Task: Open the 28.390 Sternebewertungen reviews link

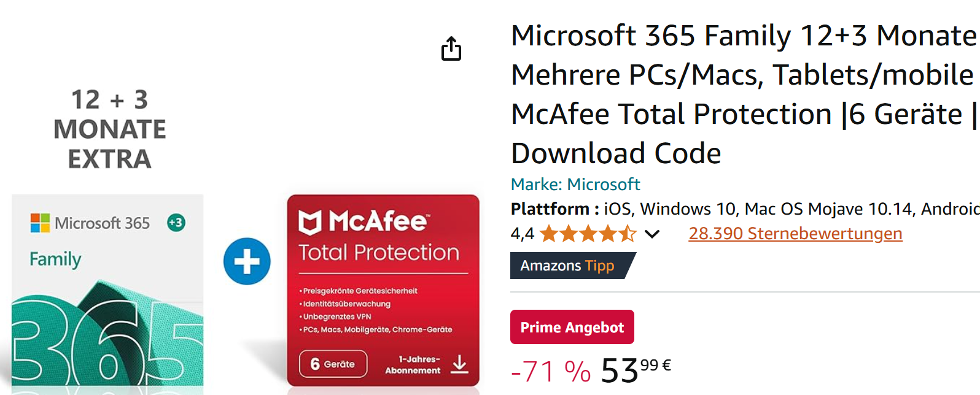Action: (x=795, y=234)
